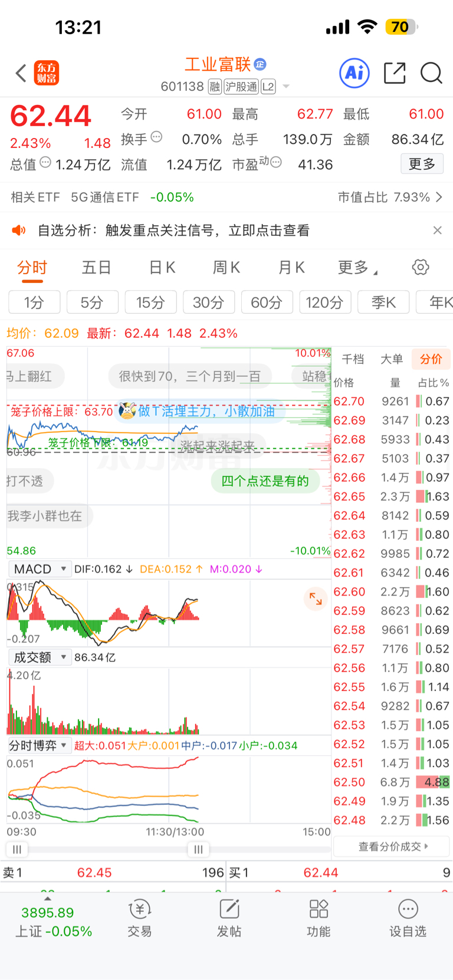Open the 东方财富 logo icon
This screenshot has width=453, height=980.
[47, 73]
